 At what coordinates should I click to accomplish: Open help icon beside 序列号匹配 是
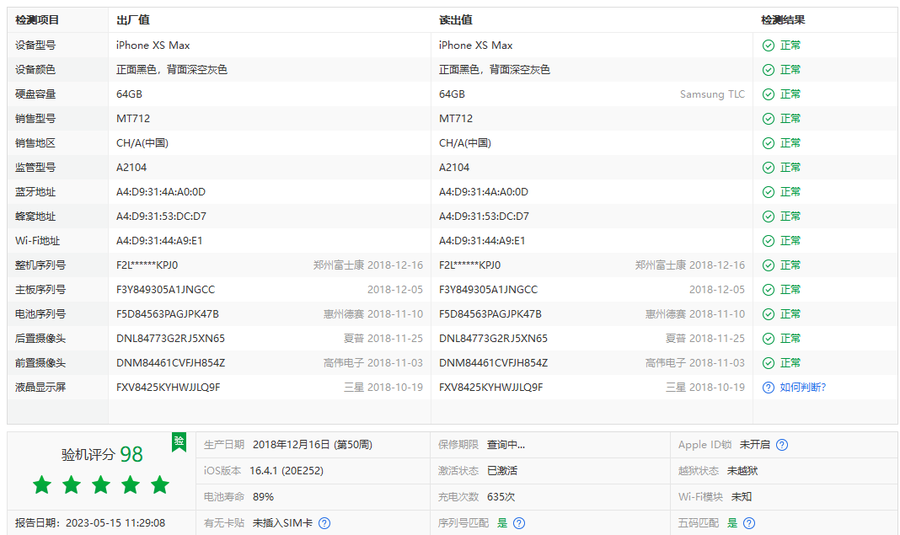(519, 523)
